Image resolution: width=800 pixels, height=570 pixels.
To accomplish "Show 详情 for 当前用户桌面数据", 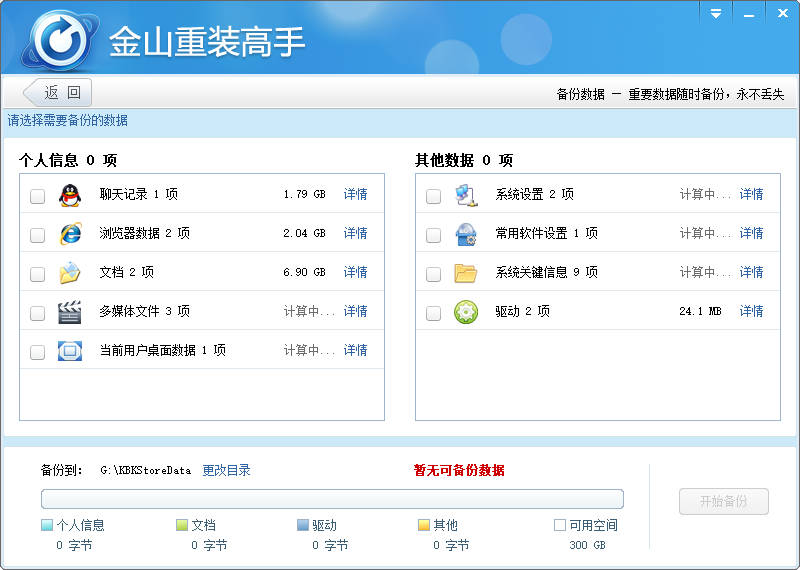I will click(356, 350).
